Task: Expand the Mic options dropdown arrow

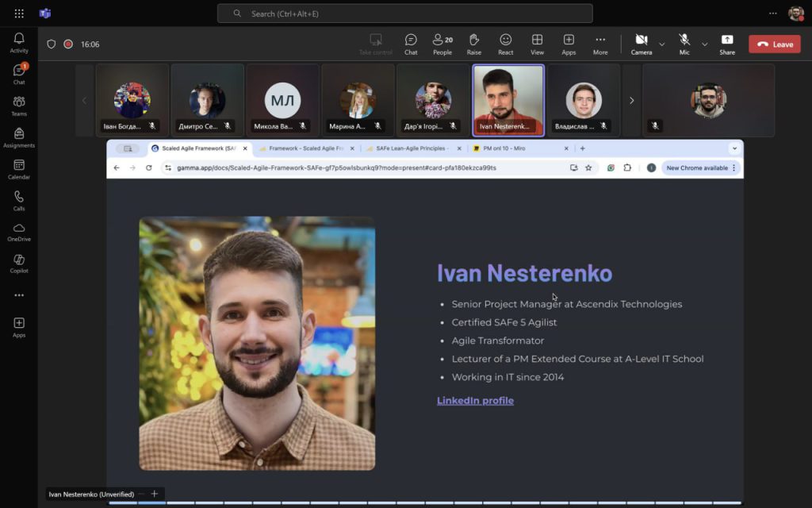Action: tap(704, 44)
